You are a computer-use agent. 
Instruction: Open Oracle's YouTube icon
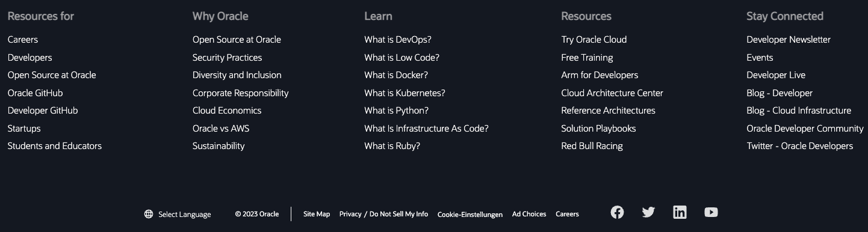pos(711,212)
